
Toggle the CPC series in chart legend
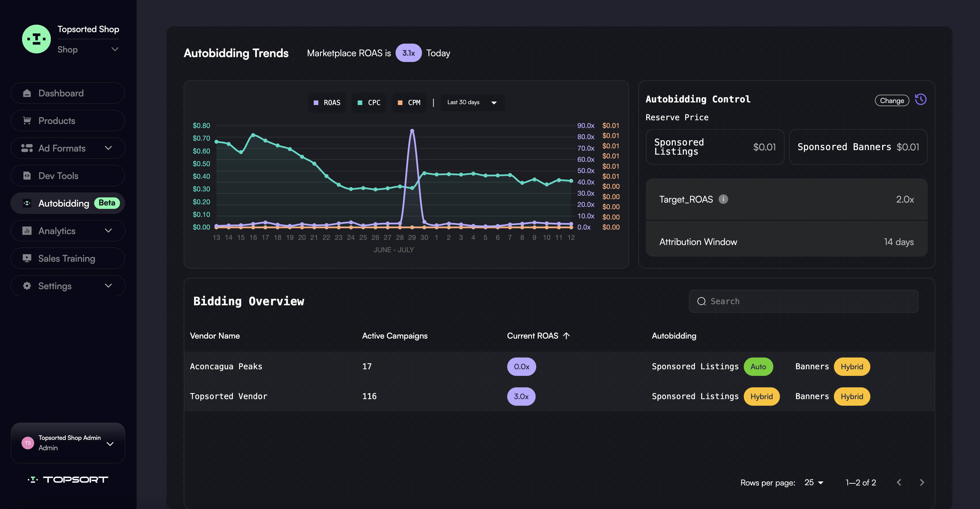pos(369,103)
